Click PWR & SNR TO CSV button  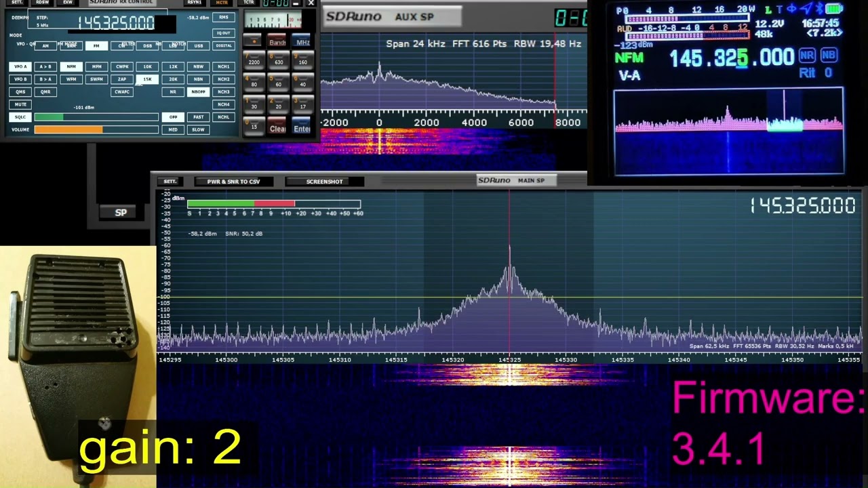tap(233, 181)
